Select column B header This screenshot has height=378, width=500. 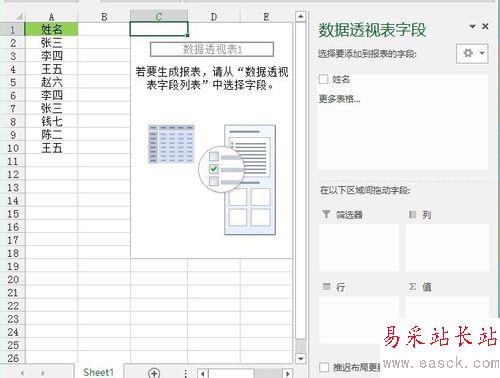tap(104, 17)
